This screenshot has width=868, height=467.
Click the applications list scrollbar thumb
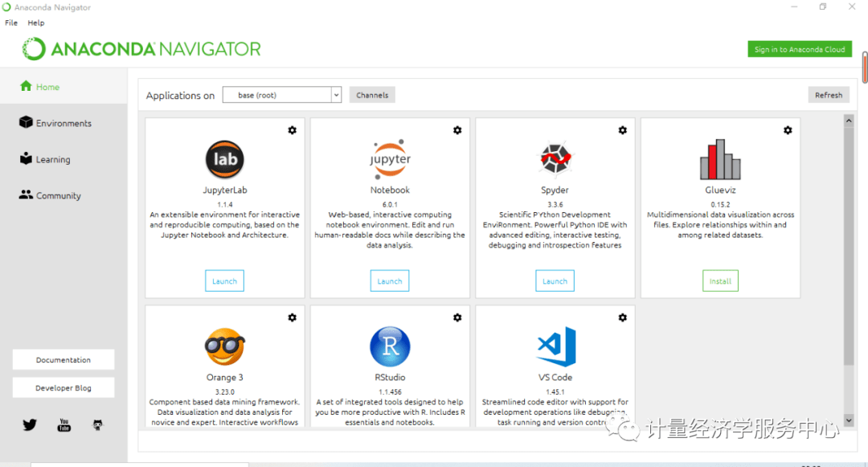tap(849, 246)
